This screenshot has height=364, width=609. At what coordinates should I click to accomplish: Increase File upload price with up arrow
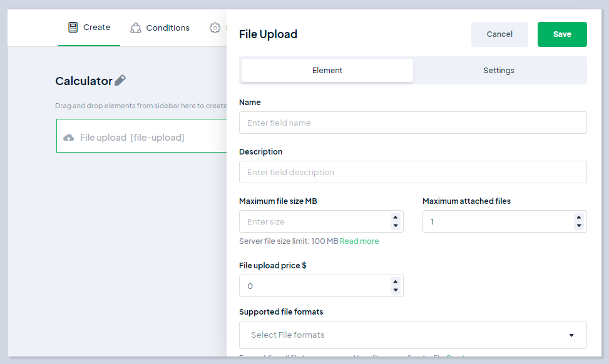coord(395,281)
